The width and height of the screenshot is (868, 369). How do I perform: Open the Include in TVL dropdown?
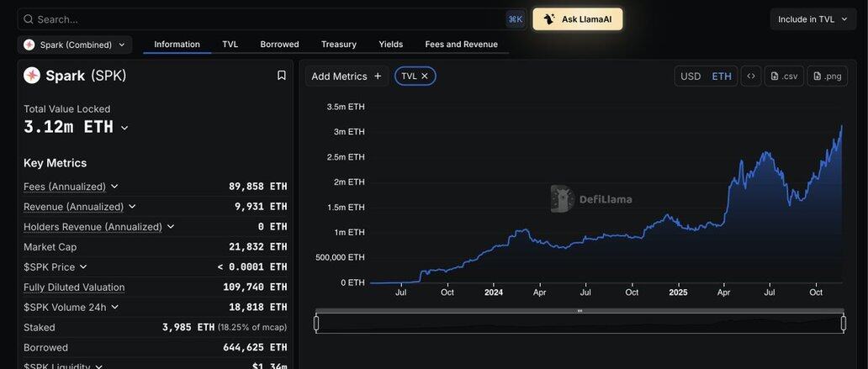click(812, 19)
